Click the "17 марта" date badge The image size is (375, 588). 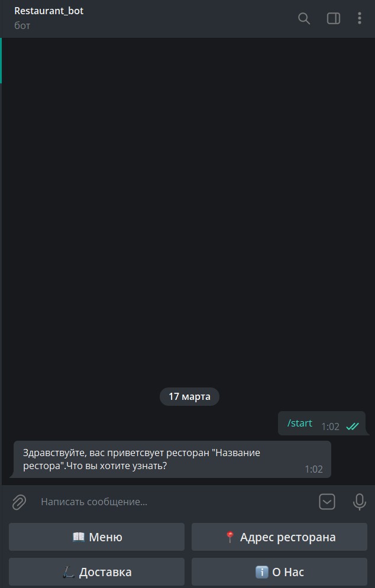(189, 396)
